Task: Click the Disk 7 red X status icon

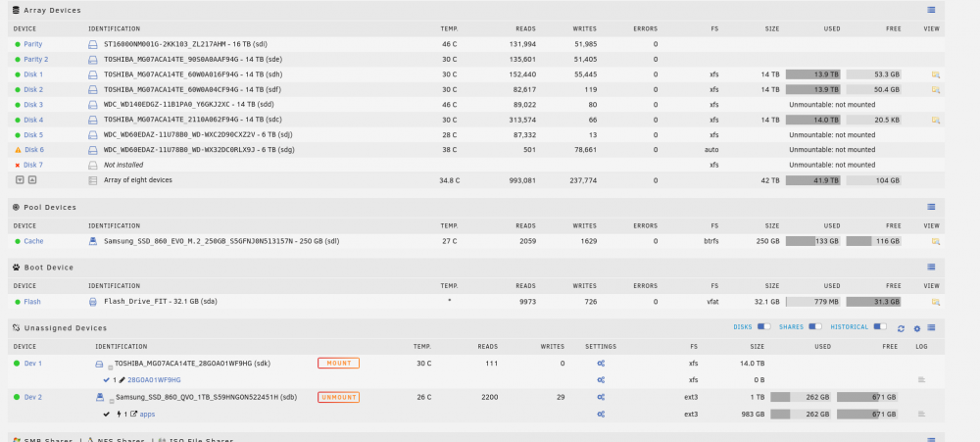Action: click(18, 165)
